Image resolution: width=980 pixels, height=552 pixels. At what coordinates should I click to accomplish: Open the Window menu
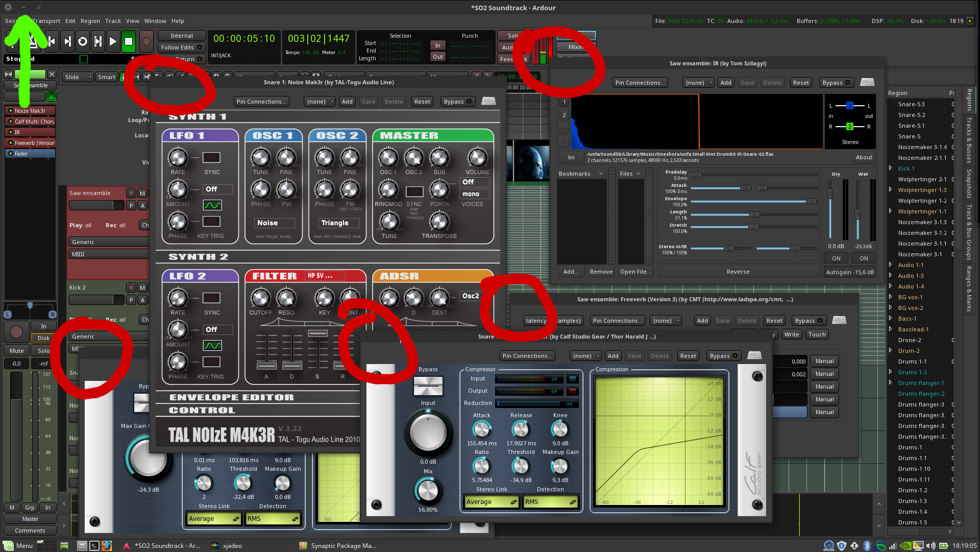click(155, 21)
